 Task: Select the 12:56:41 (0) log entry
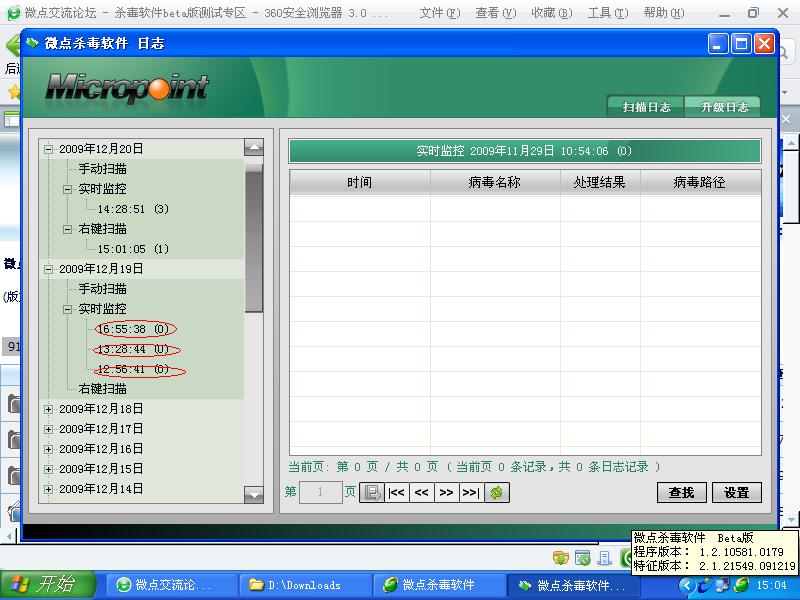coord(133,369)
